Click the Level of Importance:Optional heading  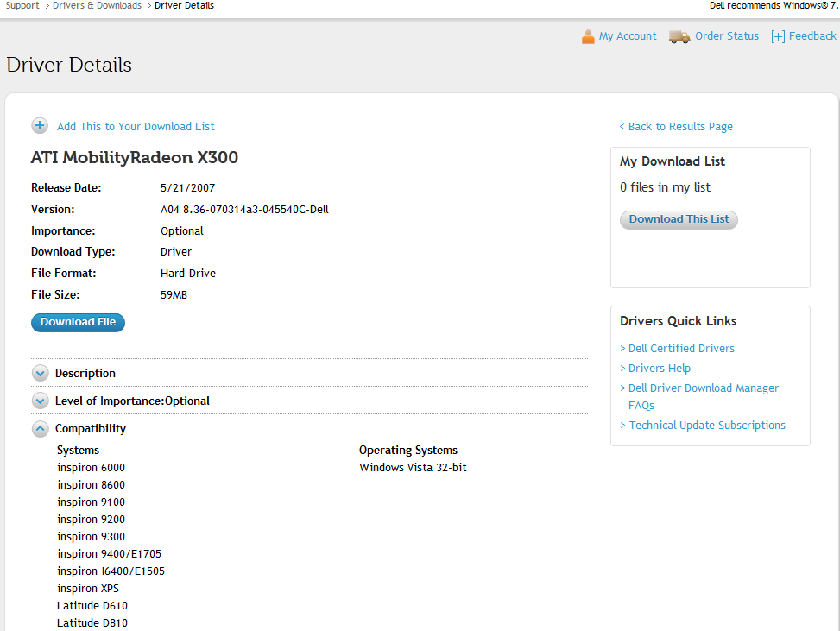coord(132,401)
